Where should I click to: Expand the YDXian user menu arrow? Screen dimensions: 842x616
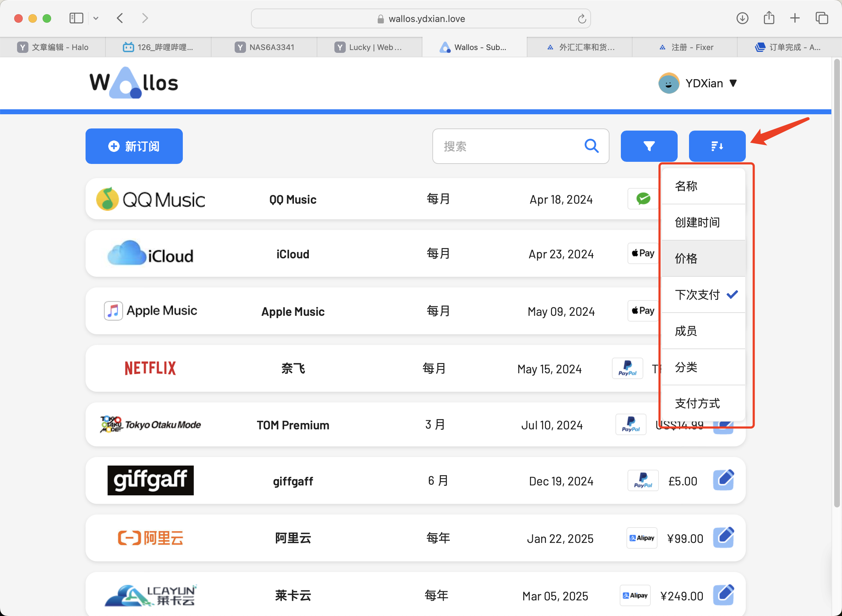[733, 83]
